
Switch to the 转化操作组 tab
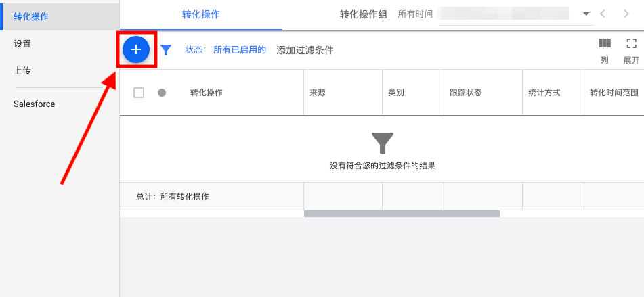pyautogui.click(x=364, y=15)
